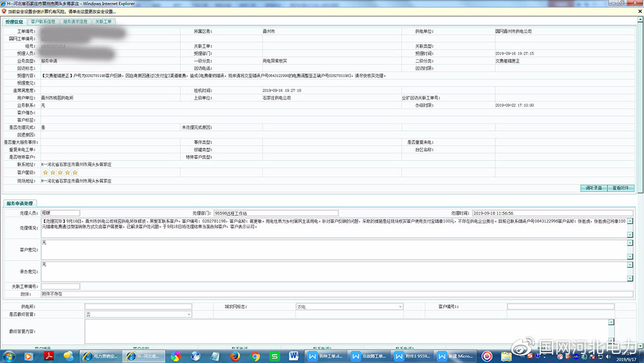The width and height of the screenshot is (644, 363).
Task: Open the 服务请求信息 tab
Action: tap(75, 21)
